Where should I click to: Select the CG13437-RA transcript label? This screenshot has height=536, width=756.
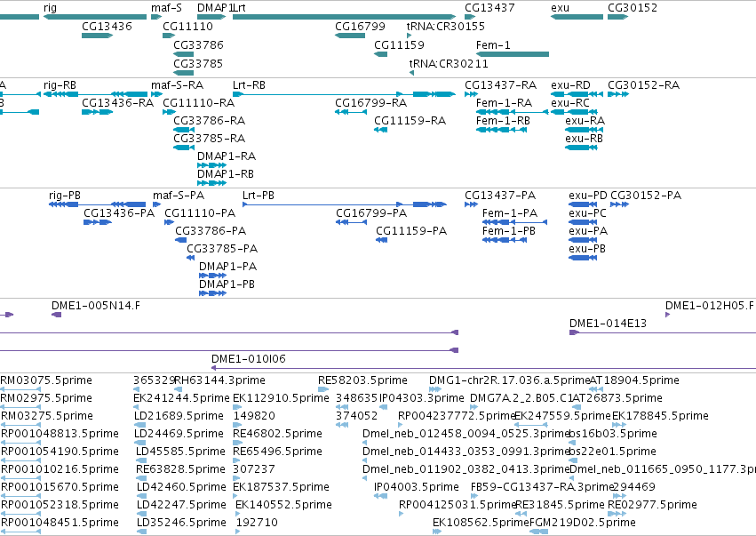[500, 85]
